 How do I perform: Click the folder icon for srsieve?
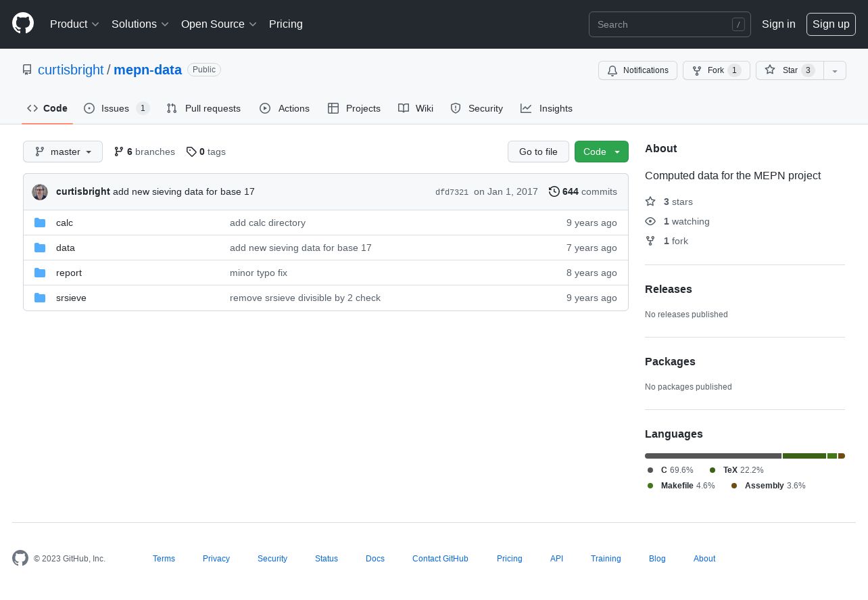[40, 298]
